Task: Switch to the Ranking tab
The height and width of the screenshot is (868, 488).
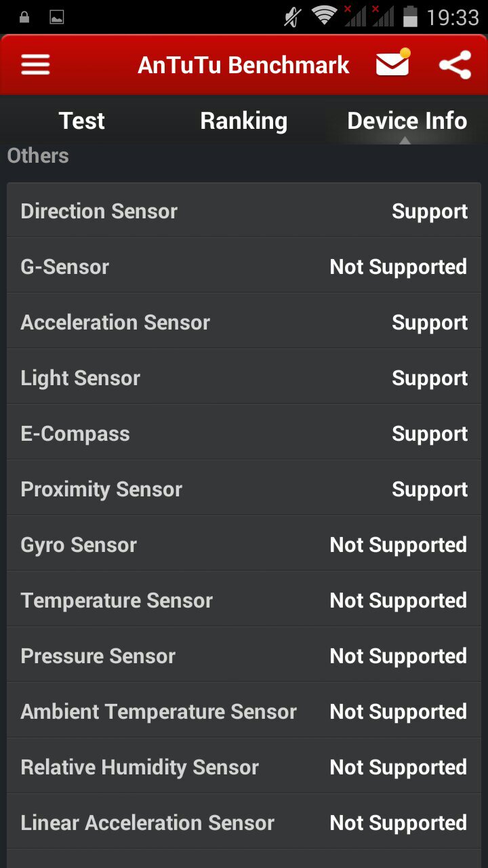Action: click(x=244, y=121)
